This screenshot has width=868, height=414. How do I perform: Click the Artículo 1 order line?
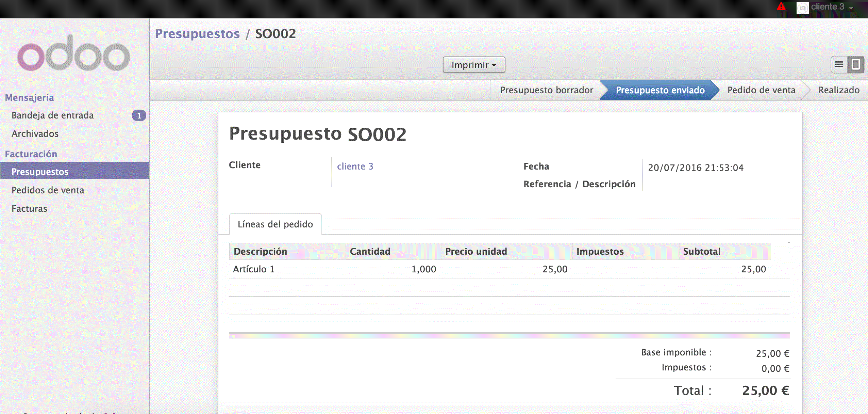coord(254,269)
